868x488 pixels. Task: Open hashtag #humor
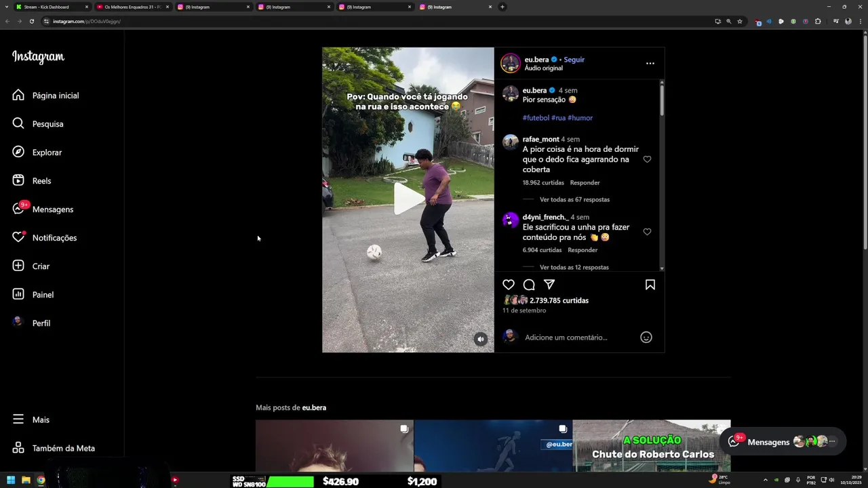[580, 118]
